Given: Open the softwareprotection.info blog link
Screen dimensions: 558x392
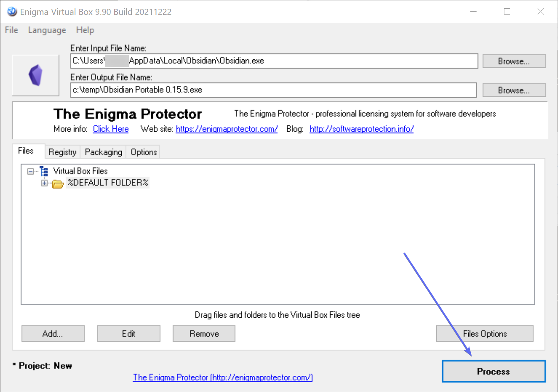Looking at the screenshot, I should click(362, 129).
